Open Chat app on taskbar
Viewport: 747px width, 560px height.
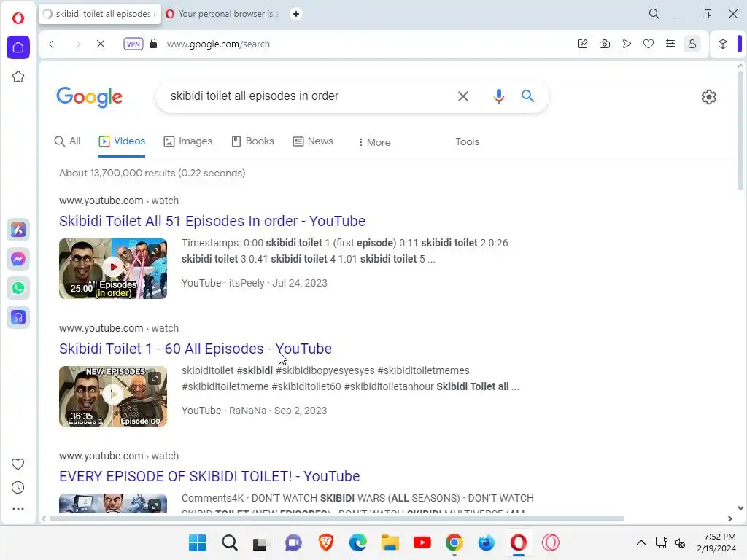pyautogui.click(x=293, y=542)
